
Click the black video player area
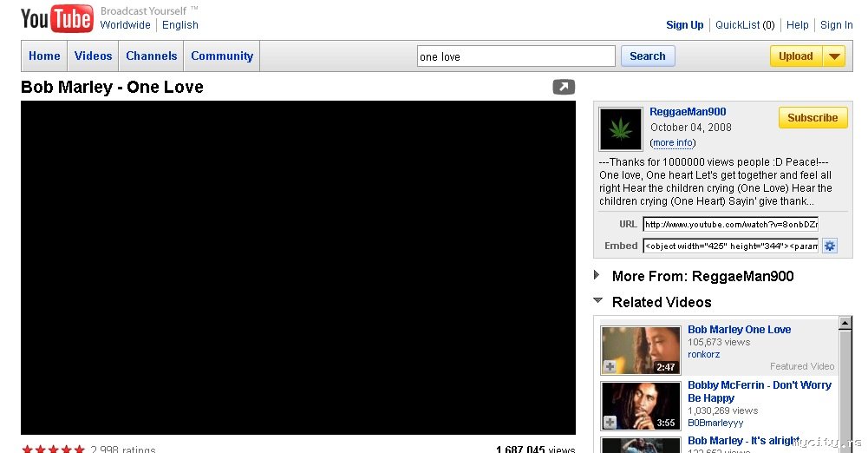click(297, 267)
